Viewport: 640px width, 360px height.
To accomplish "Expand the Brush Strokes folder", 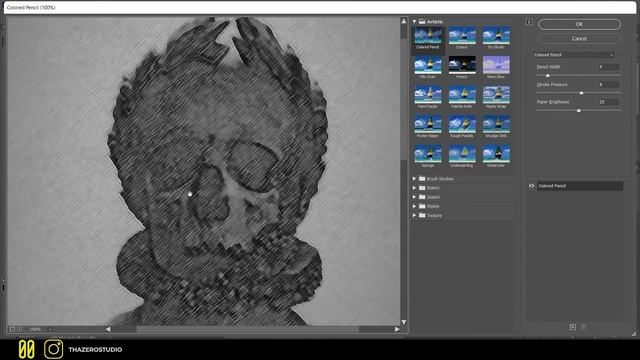I will pyautogui.click(x=414, y=179).
